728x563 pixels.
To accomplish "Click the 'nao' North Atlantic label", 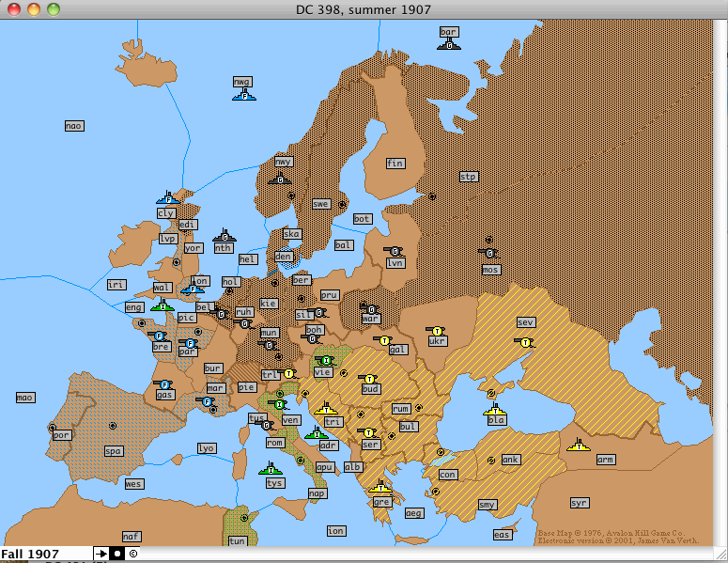I will [74, 126].
